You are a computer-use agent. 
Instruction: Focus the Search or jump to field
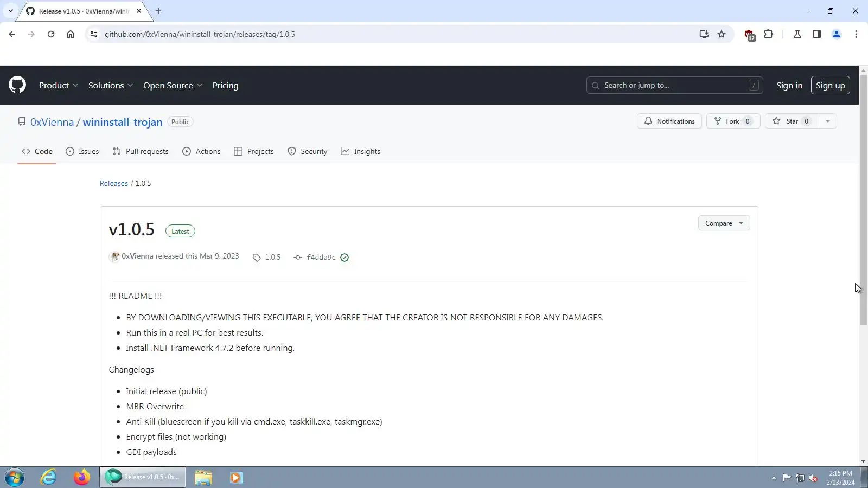point(674,85)
